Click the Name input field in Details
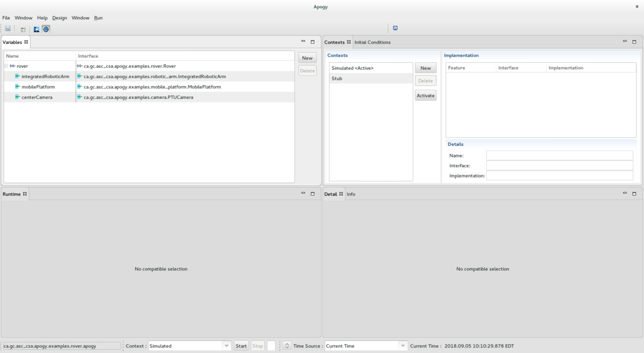Viewport: 644px width, 353px height. tap(560, 155)
